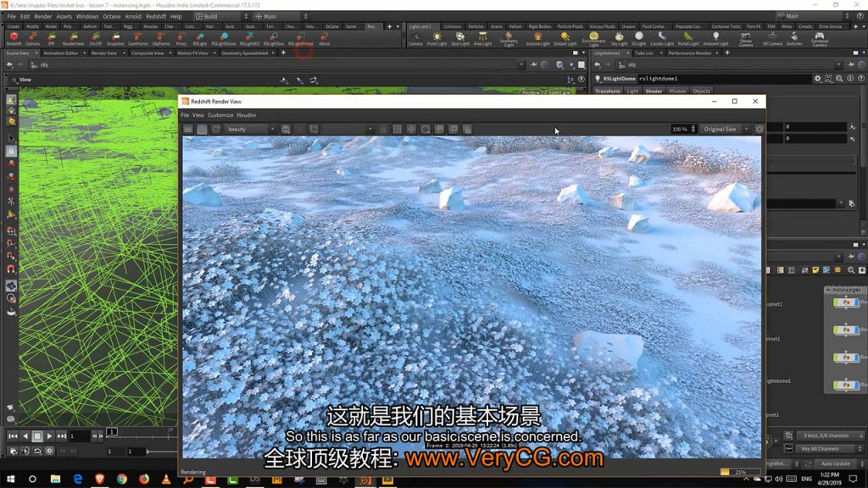Play the timeline forward
Screen dimensions: 868x488
(x=49, y=436)
